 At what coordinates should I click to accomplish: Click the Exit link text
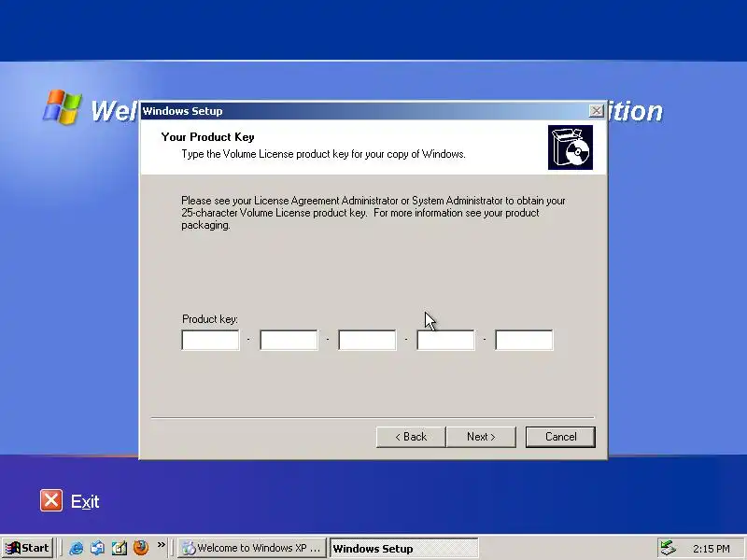click(85, 501)
